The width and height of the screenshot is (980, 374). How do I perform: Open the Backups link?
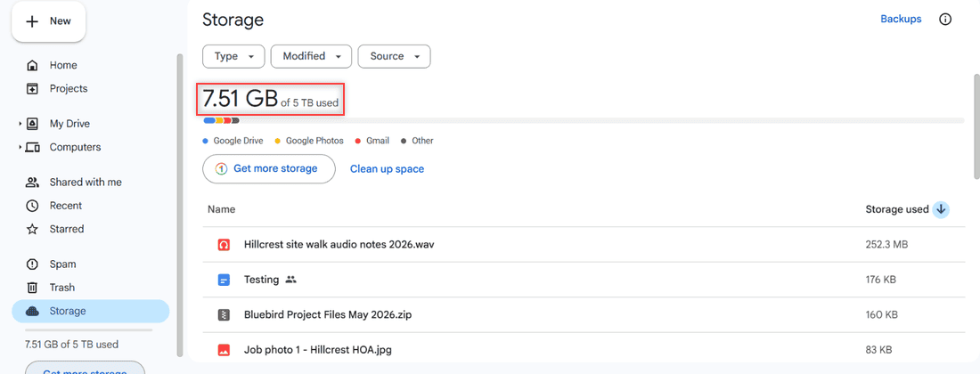[901, 19]
